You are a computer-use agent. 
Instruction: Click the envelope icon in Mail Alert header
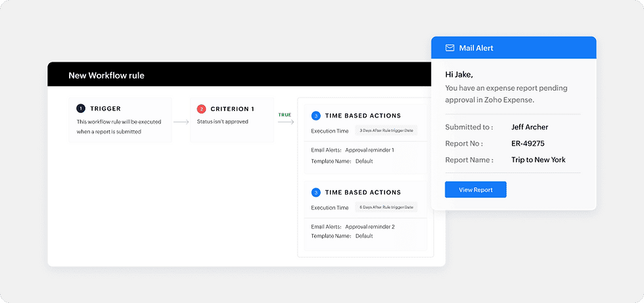pos(449,48)
